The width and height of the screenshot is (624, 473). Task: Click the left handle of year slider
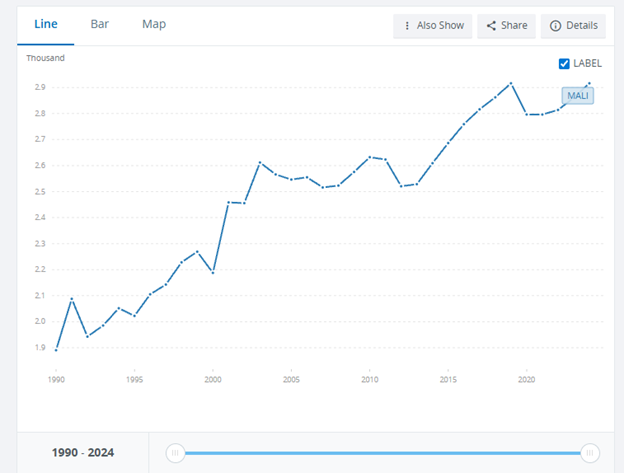(176, 452)
